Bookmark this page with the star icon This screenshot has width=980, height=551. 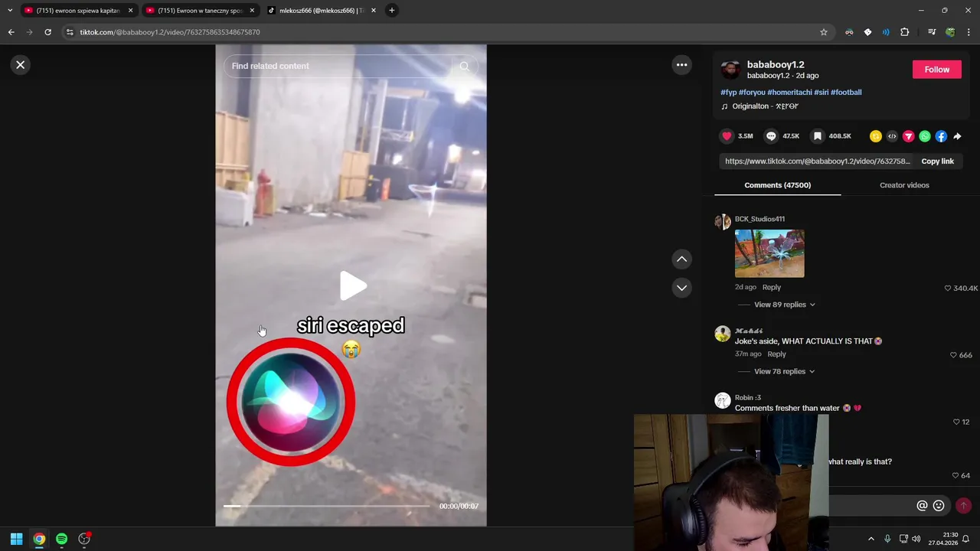(x=824, y=32)
